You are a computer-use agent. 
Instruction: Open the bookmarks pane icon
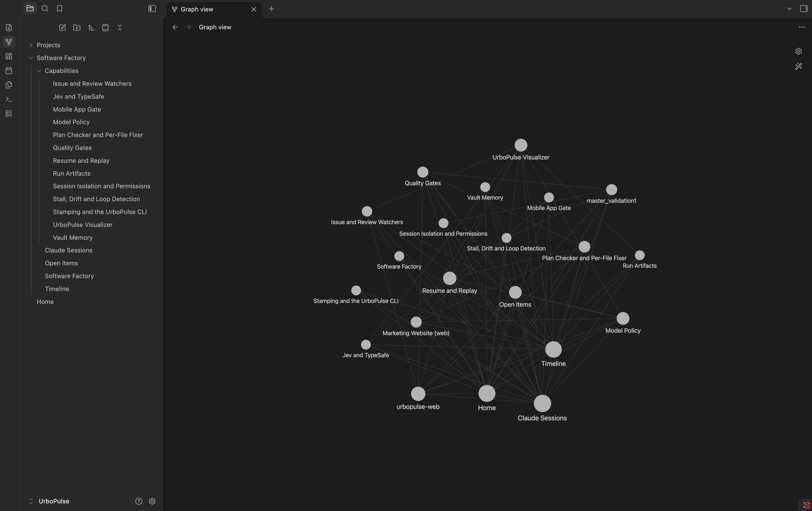click(60, 8)
